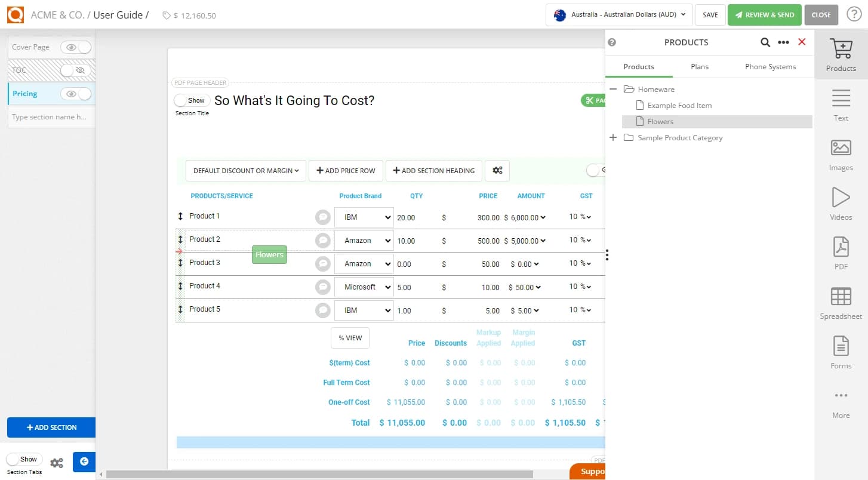Image resolution: width=868 pixels, height=480 pixels.
Task: Click the section name input field
Action: pos(51,116)
